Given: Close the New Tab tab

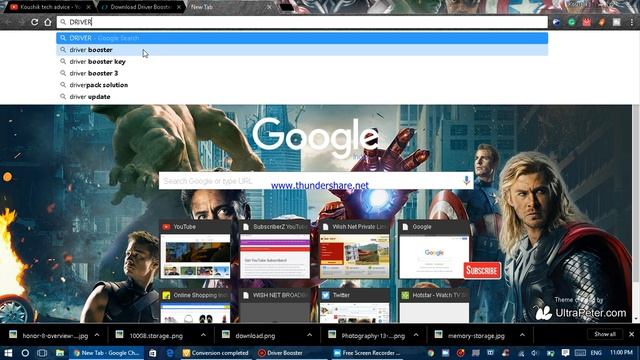Looking at the screenshot, I should (269, 7).
